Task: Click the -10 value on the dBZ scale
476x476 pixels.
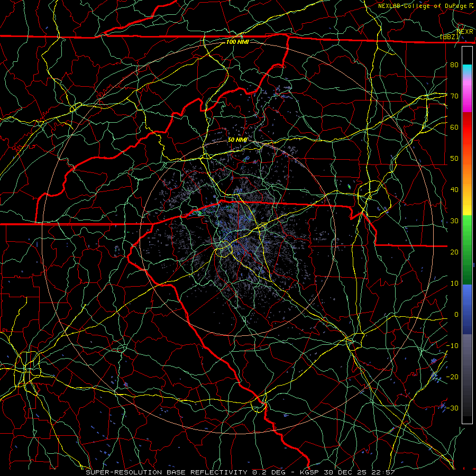Action: coord(452,346)
